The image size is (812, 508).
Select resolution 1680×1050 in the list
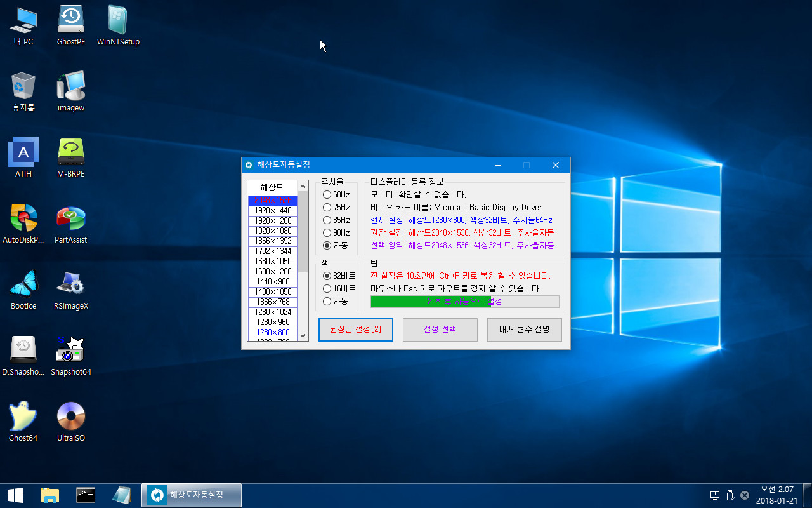point(273,261)
